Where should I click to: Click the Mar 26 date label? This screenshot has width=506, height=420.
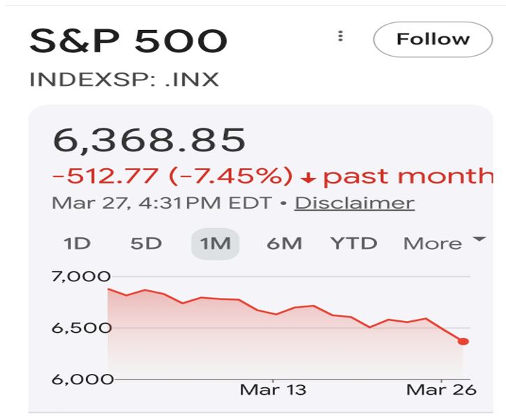coord(441,389)
